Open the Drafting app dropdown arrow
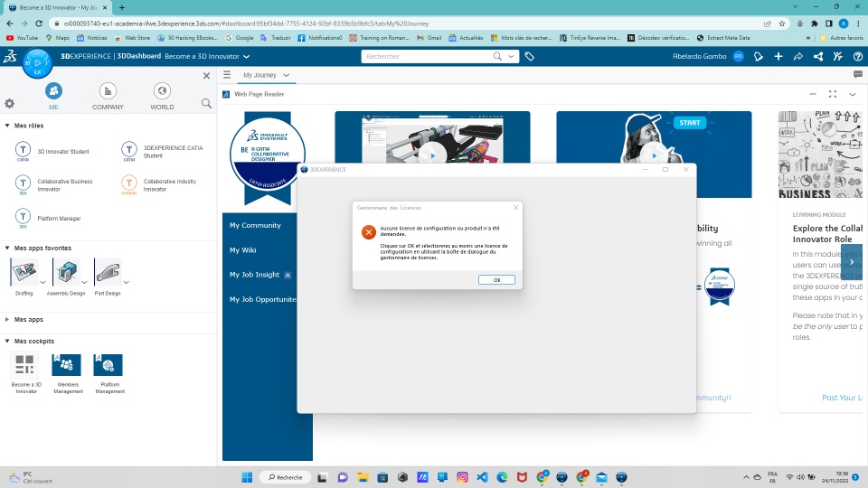 click(x=42, y=282)
